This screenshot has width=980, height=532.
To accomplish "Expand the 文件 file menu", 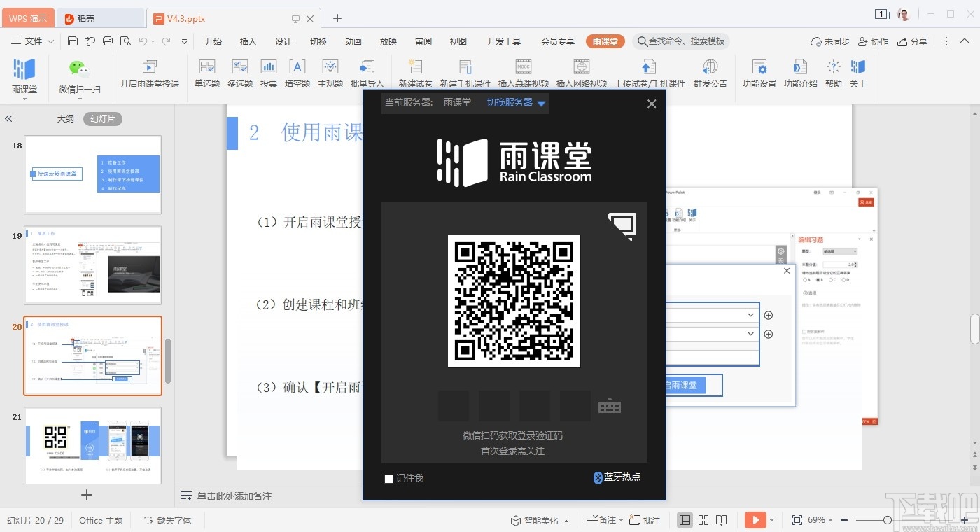I will pyautogui.click(x=33, y=41).
